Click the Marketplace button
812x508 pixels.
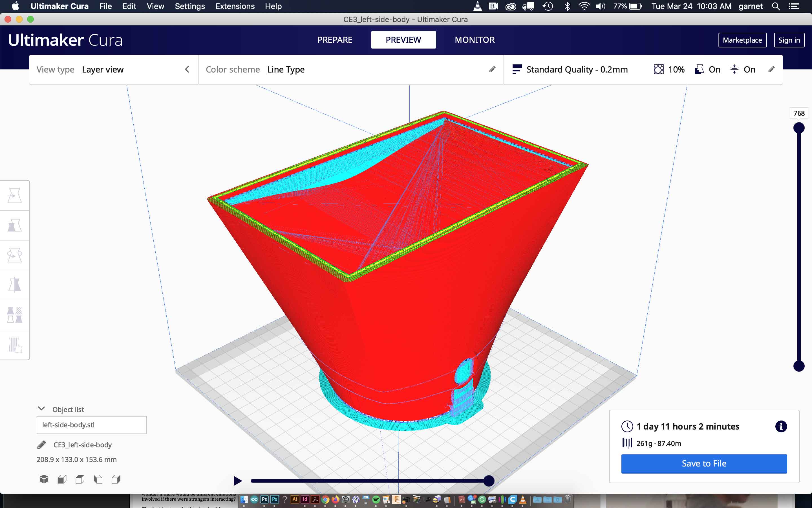(x=742, y=40)
